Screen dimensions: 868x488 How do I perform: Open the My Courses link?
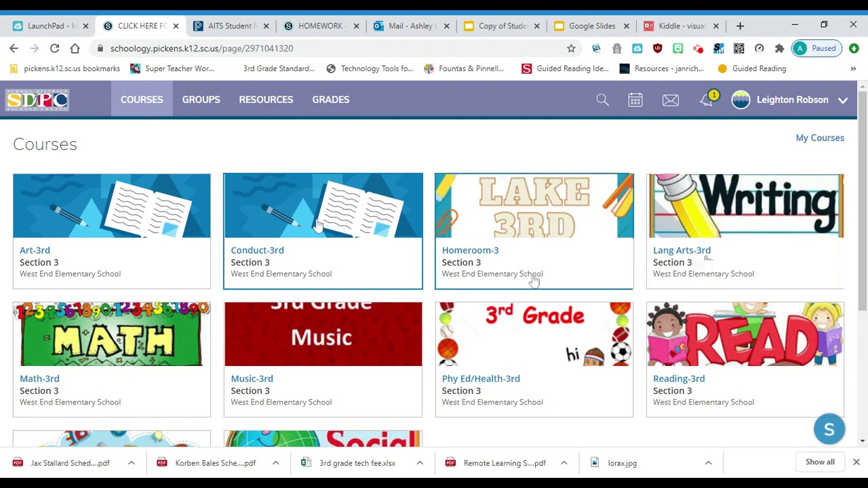click(820, 138)
